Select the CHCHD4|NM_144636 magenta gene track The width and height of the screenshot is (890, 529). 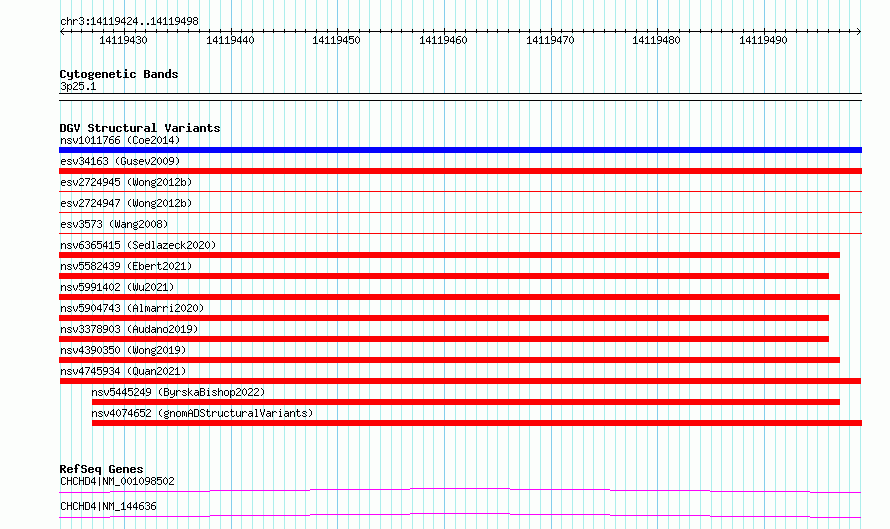pos(460,515)
